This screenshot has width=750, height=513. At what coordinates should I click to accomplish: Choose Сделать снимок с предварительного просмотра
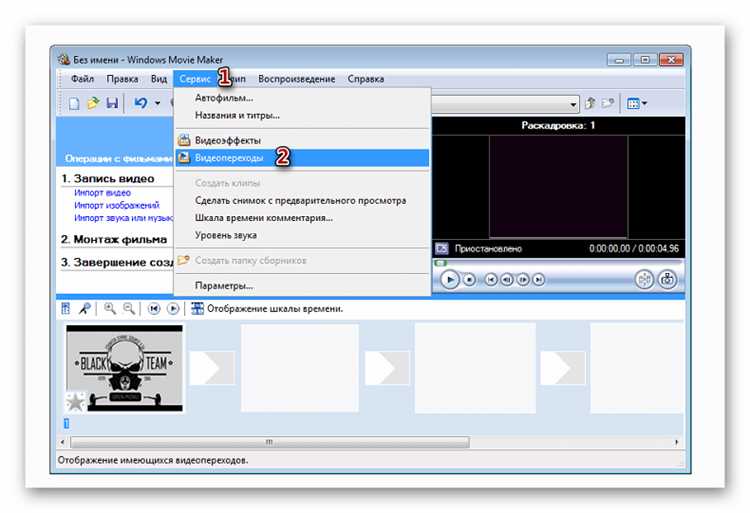click(302, 201)
